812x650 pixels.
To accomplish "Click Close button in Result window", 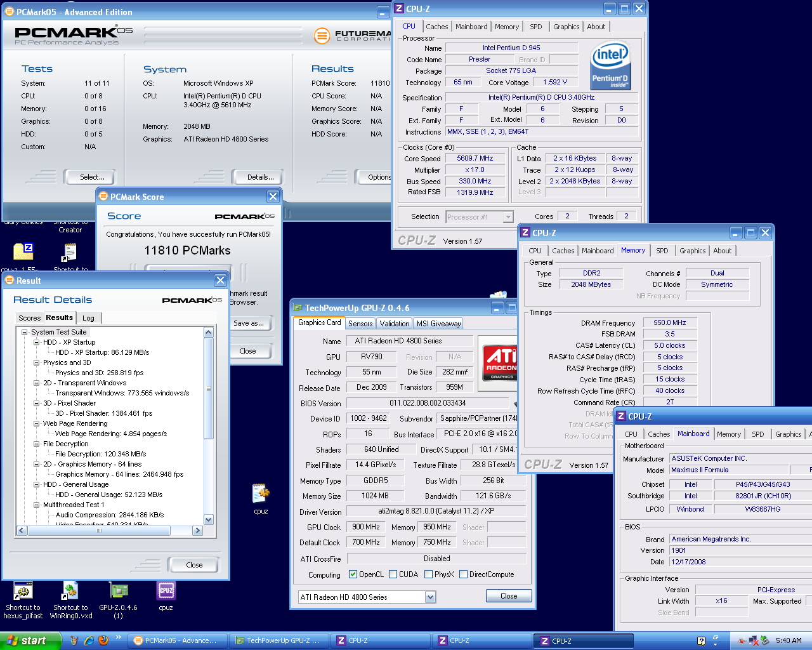I will click(194, 565).
